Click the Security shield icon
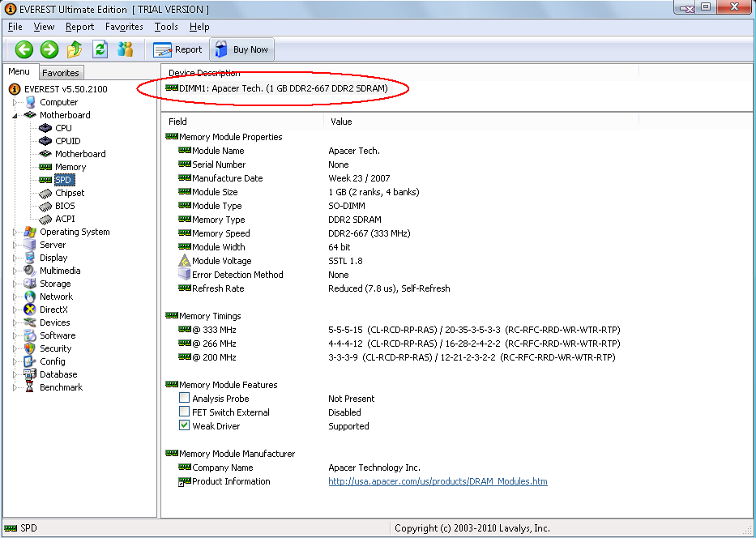Image resolution: width=756 pixels, height=538 pixels. click(x=30, y=348)
